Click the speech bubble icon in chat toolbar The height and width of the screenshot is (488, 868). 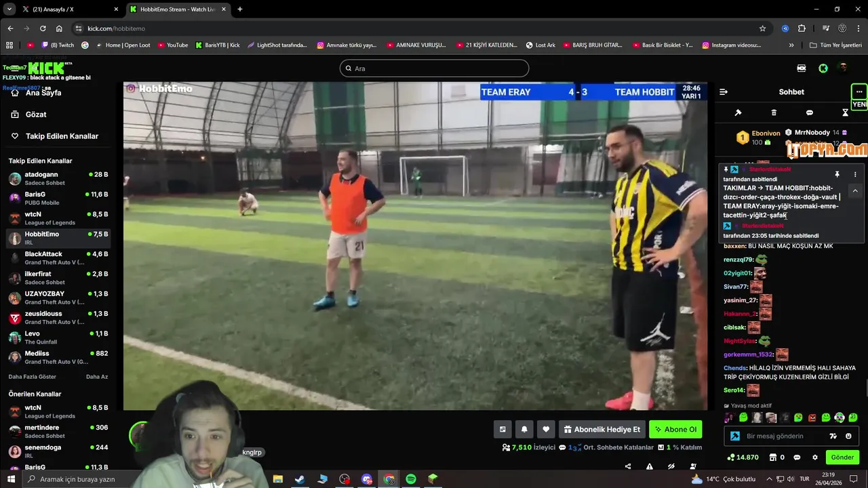810,113
